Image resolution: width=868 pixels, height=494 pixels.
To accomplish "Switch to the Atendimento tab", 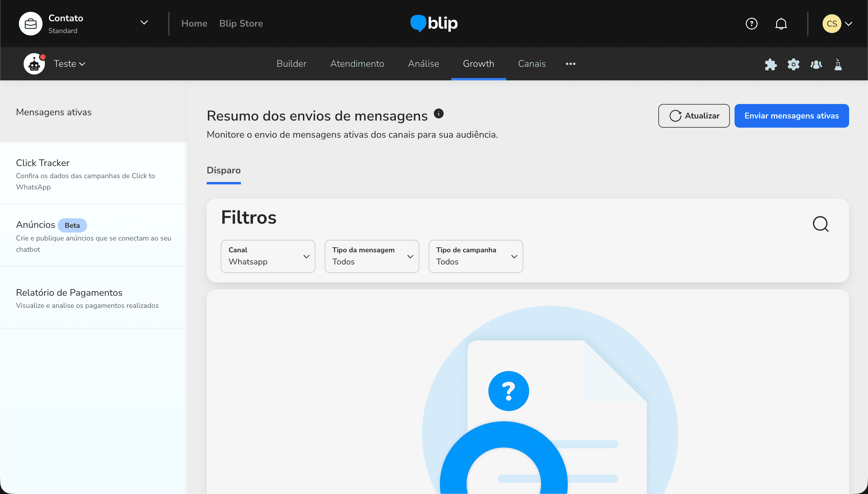I will (x=357, y=64).
